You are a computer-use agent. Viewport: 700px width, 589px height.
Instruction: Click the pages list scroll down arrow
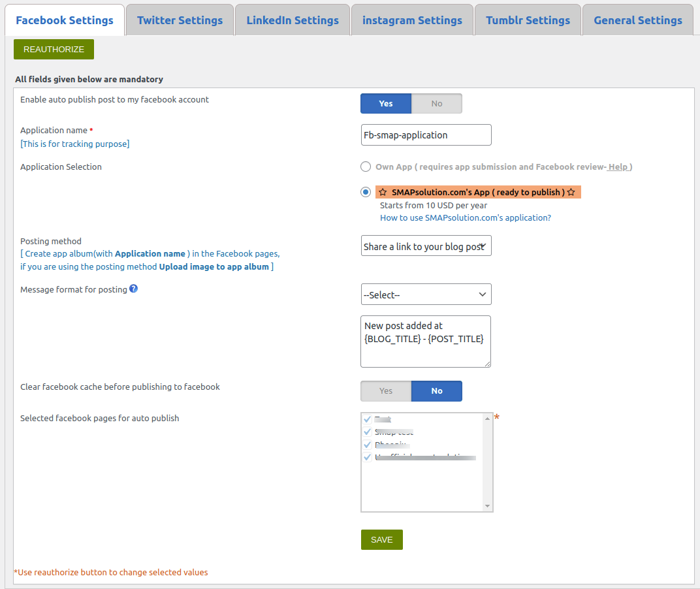(487, 506)
